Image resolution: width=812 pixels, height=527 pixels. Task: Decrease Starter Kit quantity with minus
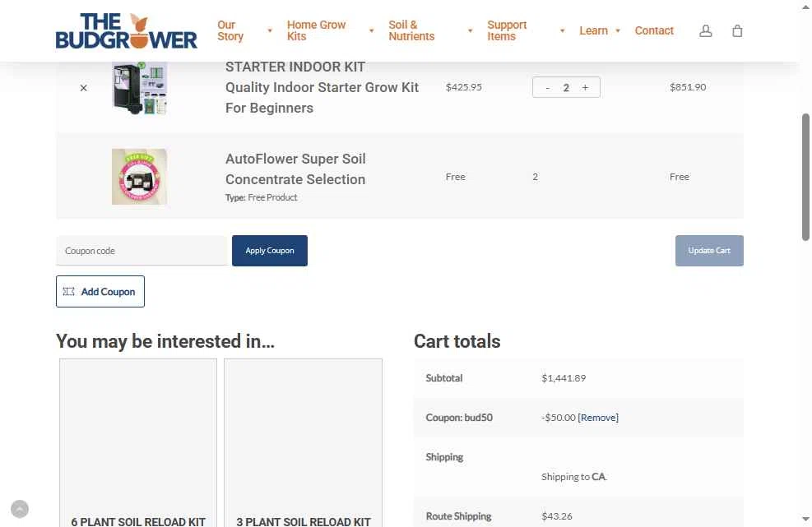click(x=547, y=87)
